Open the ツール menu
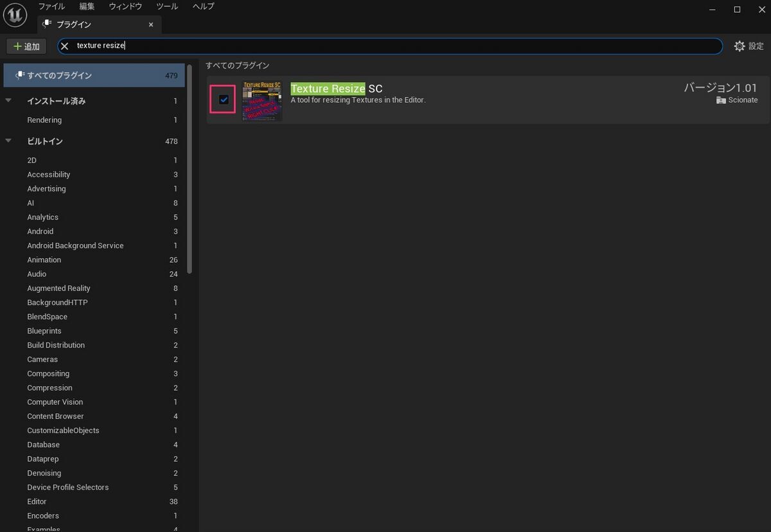771x532 pixels. click(x=166, y=6)
